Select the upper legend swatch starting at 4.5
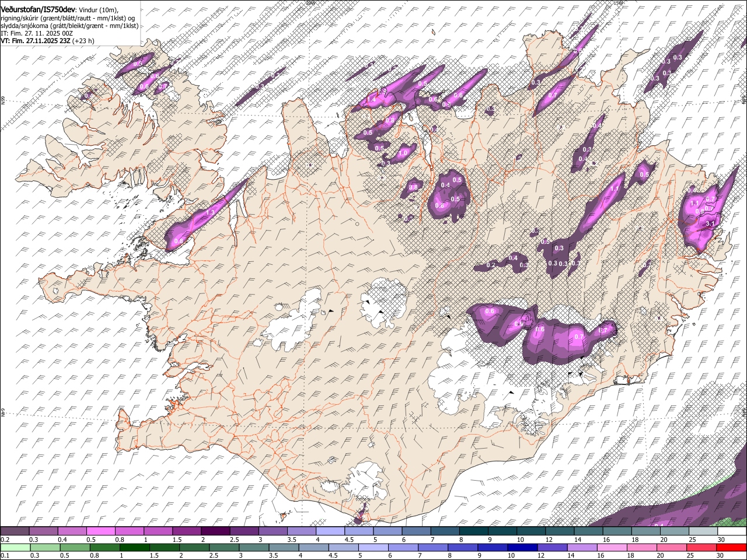Screen dimensions: 747x560 point(359,531)
